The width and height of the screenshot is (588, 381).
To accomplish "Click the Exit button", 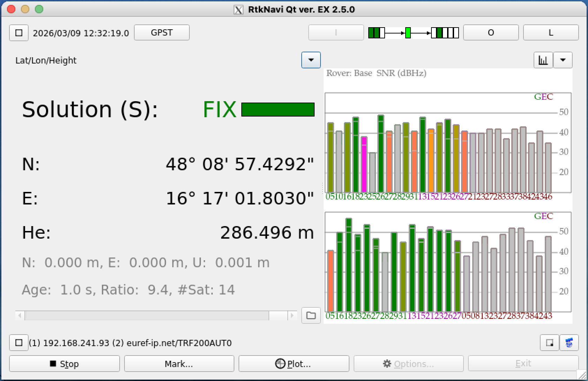I will pyautogui.click(x=523, y=364).
